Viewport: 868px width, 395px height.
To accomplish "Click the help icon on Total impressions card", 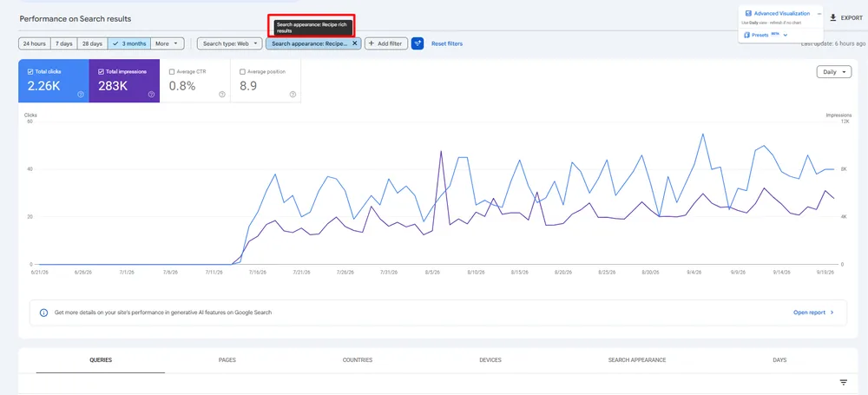I will (x=151, y=94).
